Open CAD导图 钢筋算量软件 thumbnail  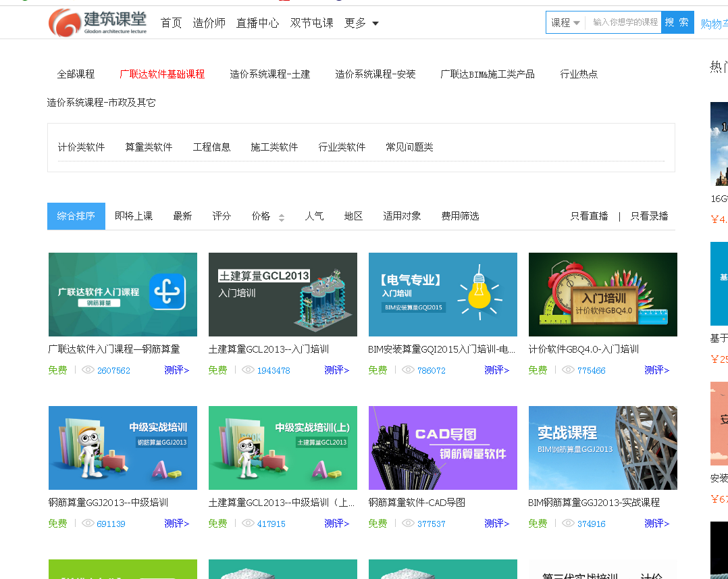443,448
